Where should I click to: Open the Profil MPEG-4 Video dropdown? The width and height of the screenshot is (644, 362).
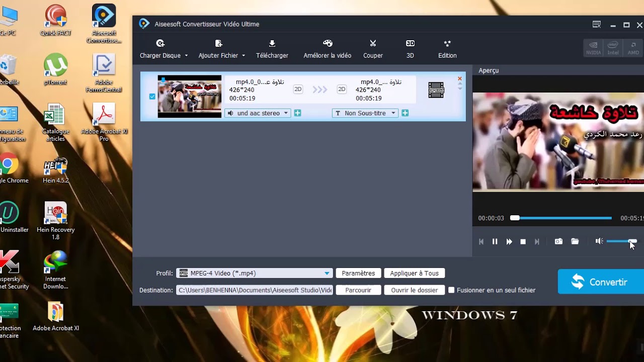tap(255, 274)
